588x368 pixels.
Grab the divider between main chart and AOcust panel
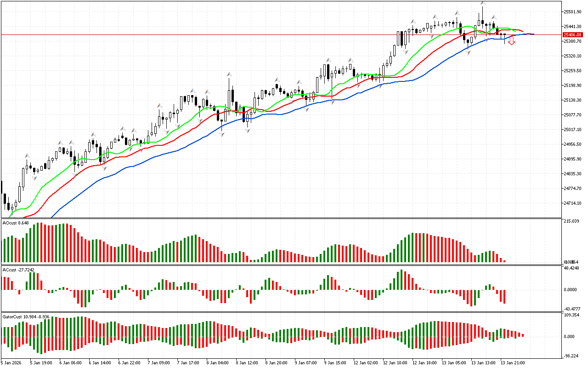280,218
